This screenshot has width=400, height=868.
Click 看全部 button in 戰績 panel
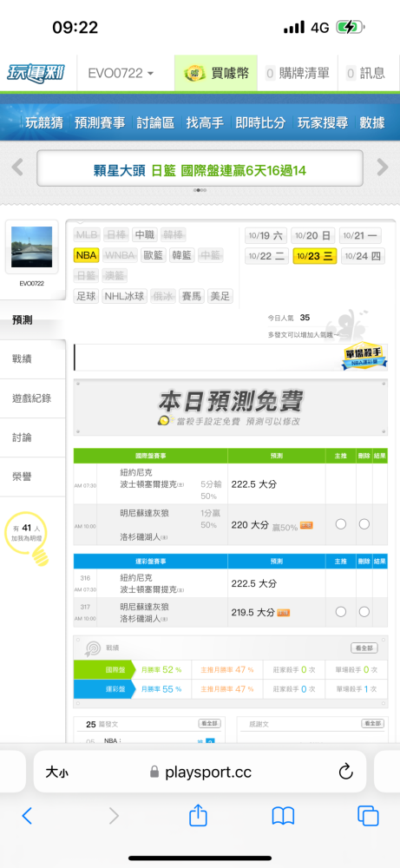pyautogui.click(x=364, y=648)
